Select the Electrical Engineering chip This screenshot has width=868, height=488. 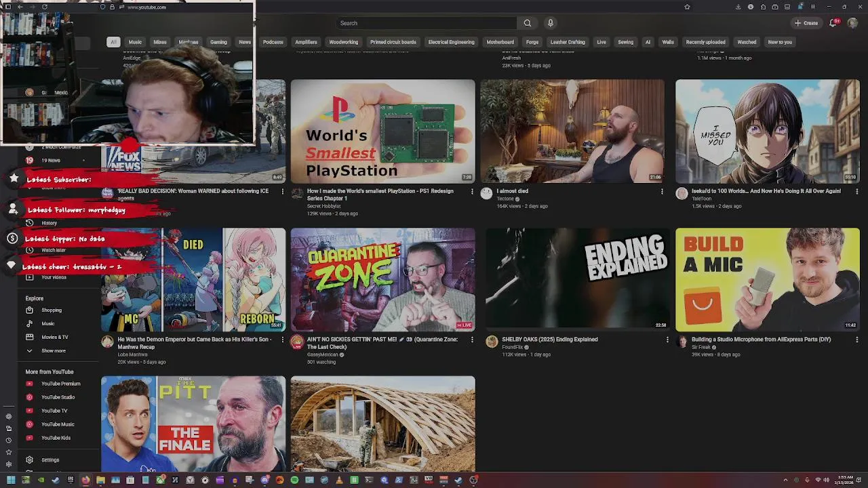pos(451,42)
